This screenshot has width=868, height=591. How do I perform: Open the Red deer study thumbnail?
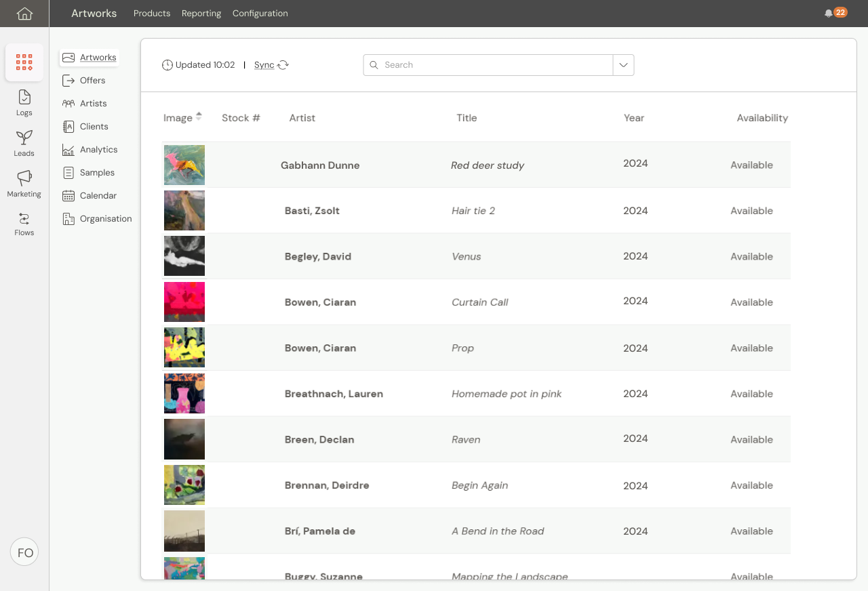[x=184, y=165]
